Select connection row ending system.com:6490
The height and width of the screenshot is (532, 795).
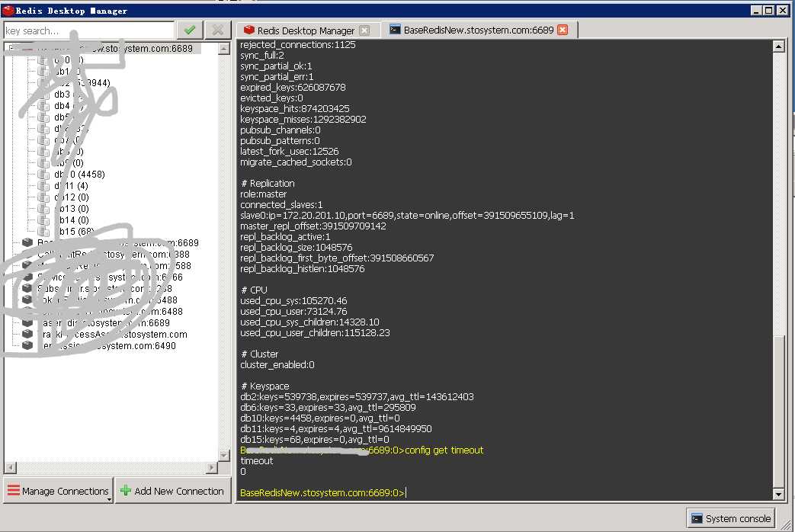point(100,345)
